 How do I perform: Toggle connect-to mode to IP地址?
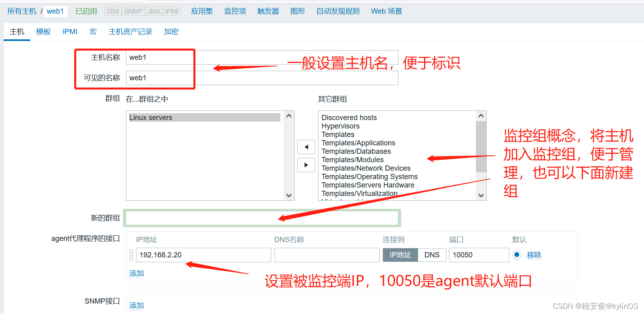point(400,255)
